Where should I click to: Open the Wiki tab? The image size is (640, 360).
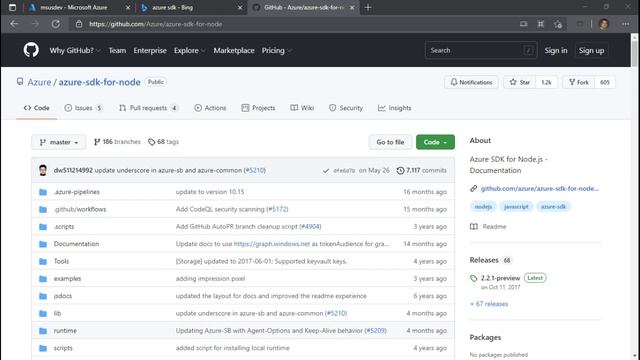coord(302,108)
